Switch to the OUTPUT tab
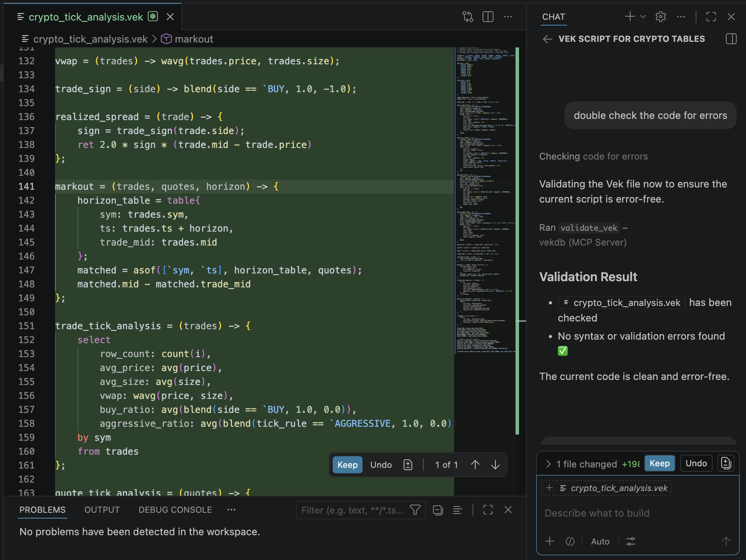Viewport: 746px width, 560px height. (102, 510)
